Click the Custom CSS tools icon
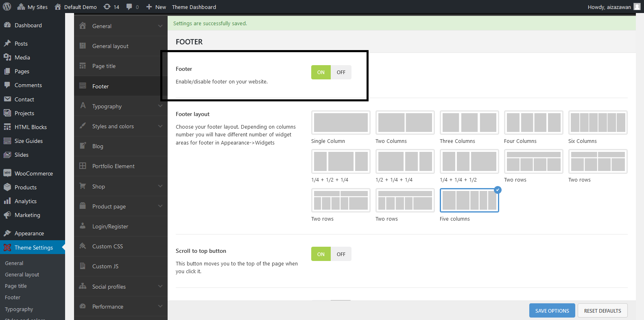 tap(83, 246)
